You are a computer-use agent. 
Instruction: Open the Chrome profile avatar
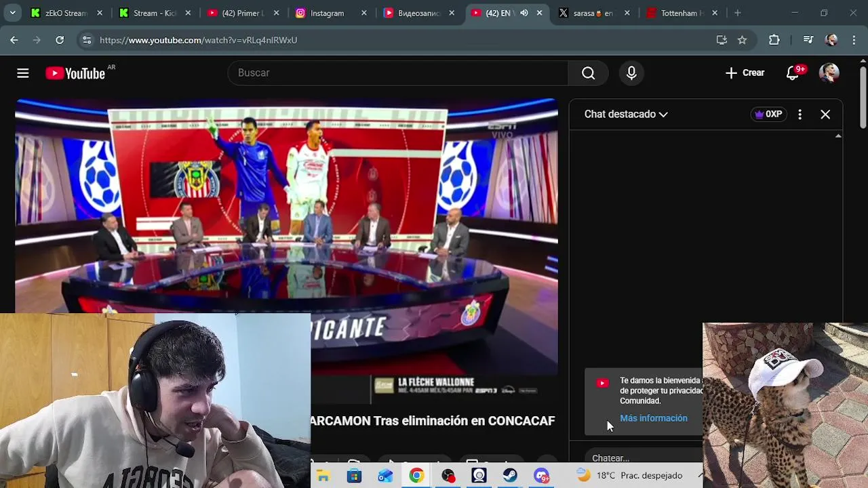(x=831, y=40)
